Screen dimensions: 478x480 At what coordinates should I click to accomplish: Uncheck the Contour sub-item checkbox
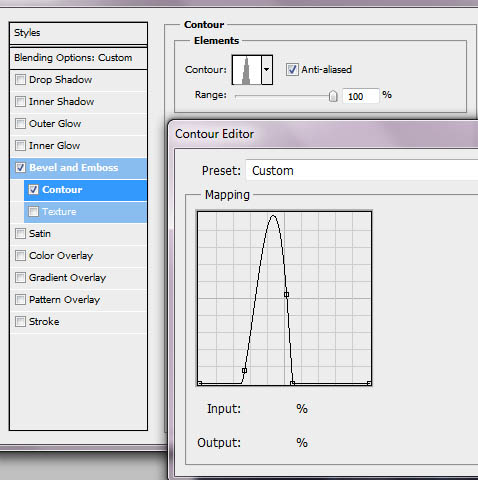point(33,190)
